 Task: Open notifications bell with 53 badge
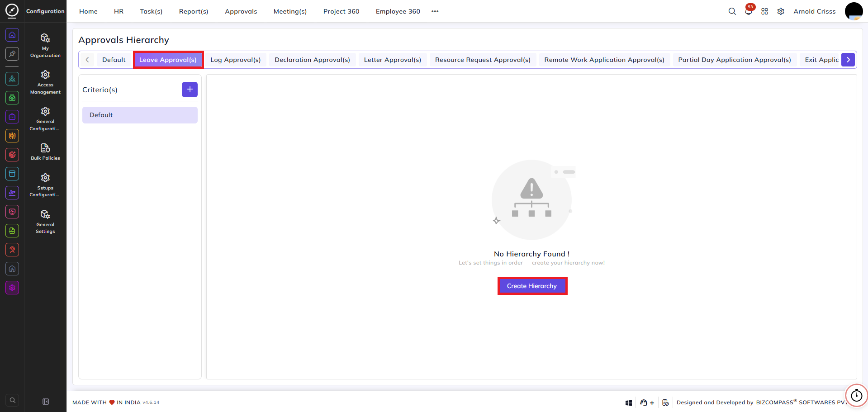click(x=749, y=11)
